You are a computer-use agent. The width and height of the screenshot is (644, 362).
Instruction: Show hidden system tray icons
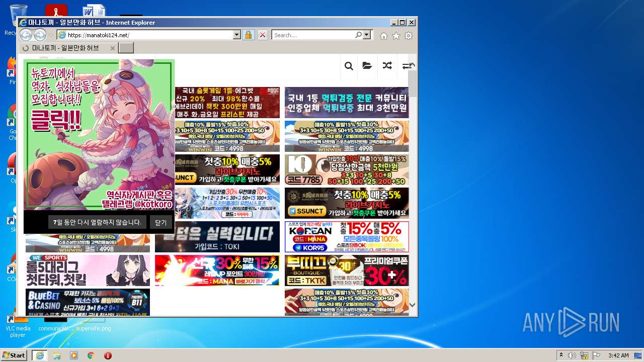pos(561,355)
